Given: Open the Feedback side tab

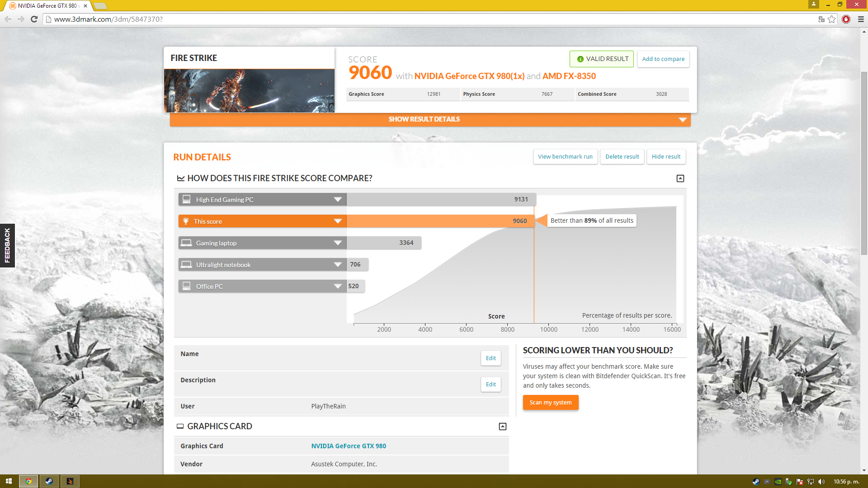Looking at the screenshot, I should tap(7, 245).
